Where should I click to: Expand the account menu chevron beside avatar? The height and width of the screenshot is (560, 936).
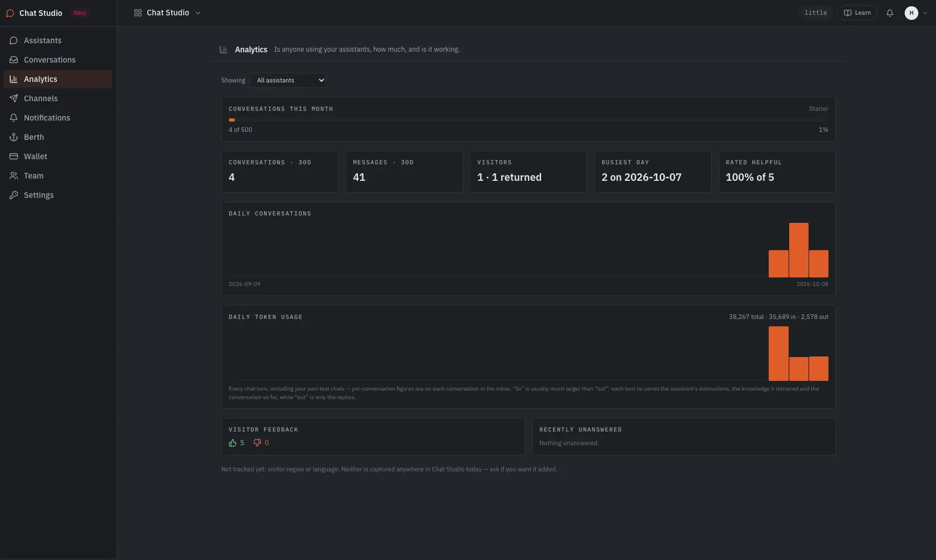[925, 13]
